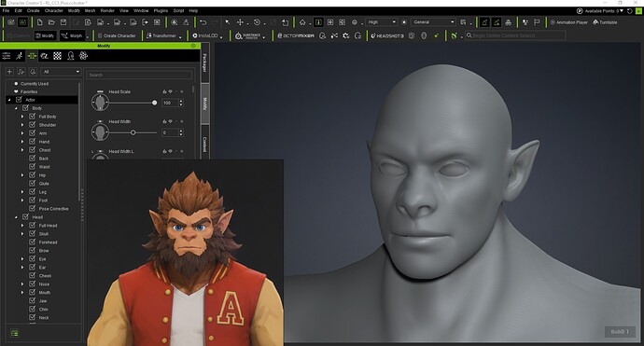Image resolution: width=644 pixels, height=346 pixels.
Task: Click the Online Content Search box
Action: coord(515,35)
